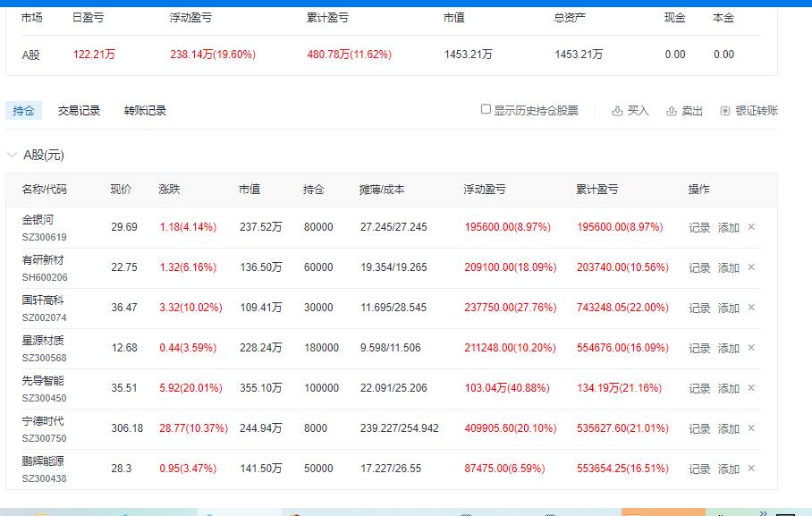
Task: Click 先导智能 change 5.92(20.01%)
Action: (x=190, y=388)
